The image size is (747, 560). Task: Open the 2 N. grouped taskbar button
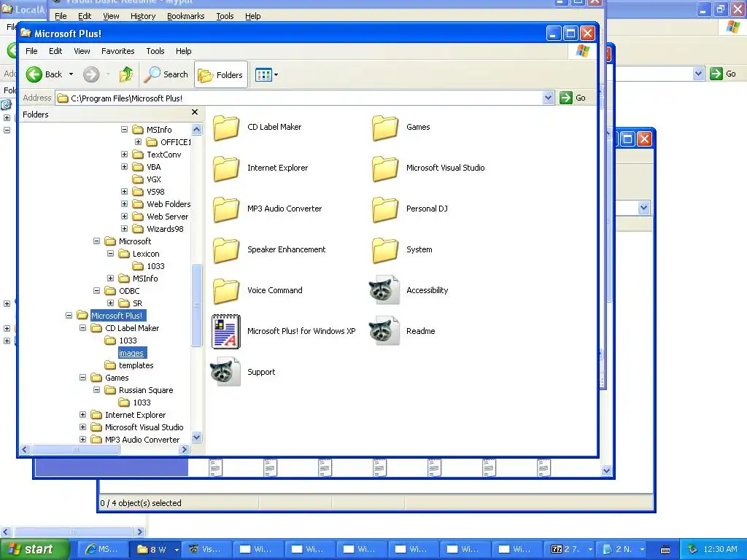tap(624, 549)
